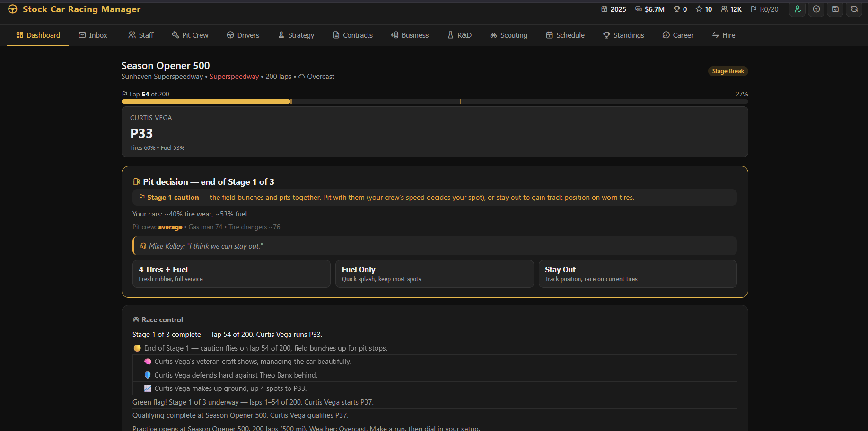The height and width of the screenshot is (431, 868).
Task: Choose Fuel Only pit option
Action: click(x=434, y=274)
